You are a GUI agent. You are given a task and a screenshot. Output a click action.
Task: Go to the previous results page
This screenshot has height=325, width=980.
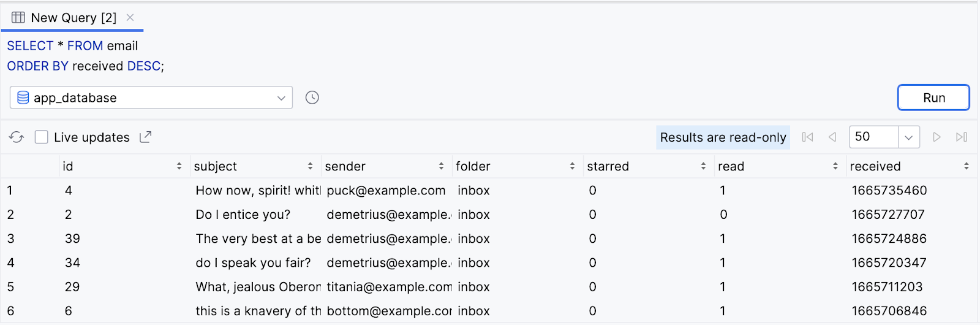[832, 137]
